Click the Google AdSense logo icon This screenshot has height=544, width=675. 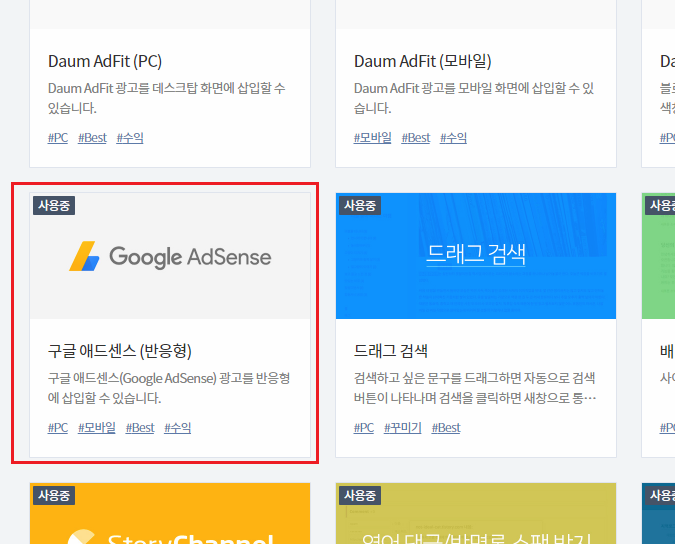[84, 257]
